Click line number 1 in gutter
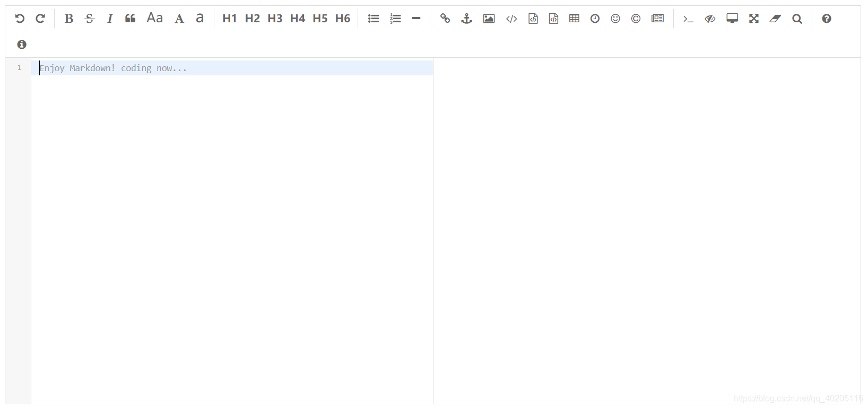The width and height of the screenshot is (868, 408). click(19, 67)
